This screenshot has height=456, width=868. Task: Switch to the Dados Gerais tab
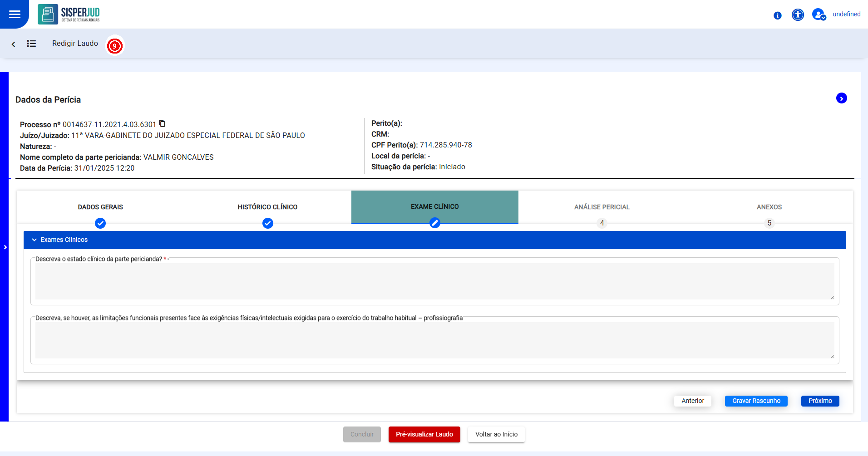[x=100, y=207]
